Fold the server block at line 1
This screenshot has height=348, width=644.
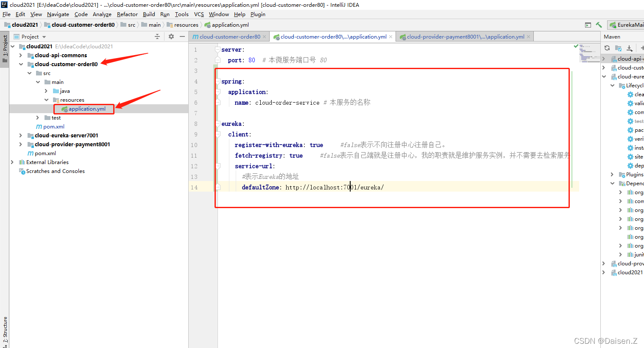[217, 49]
